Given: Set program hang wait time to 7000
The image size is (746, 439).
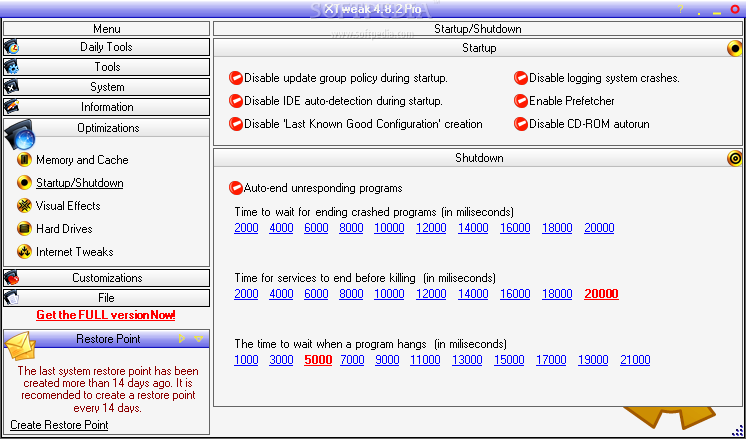Looking at the screenshot, I should 352,360.
